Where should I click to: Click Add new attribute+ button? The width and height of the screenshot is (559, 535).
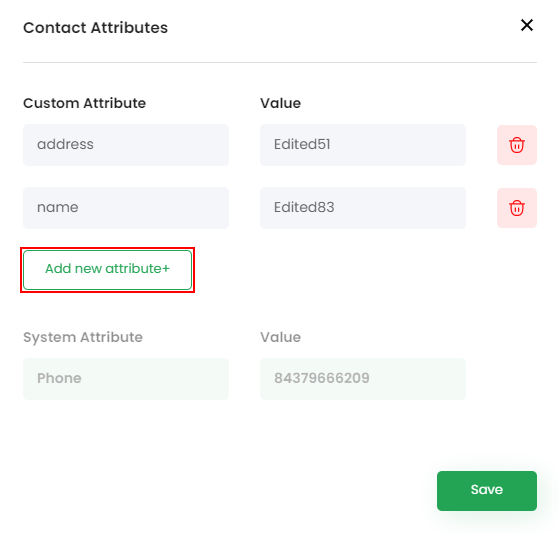[107, 270]
